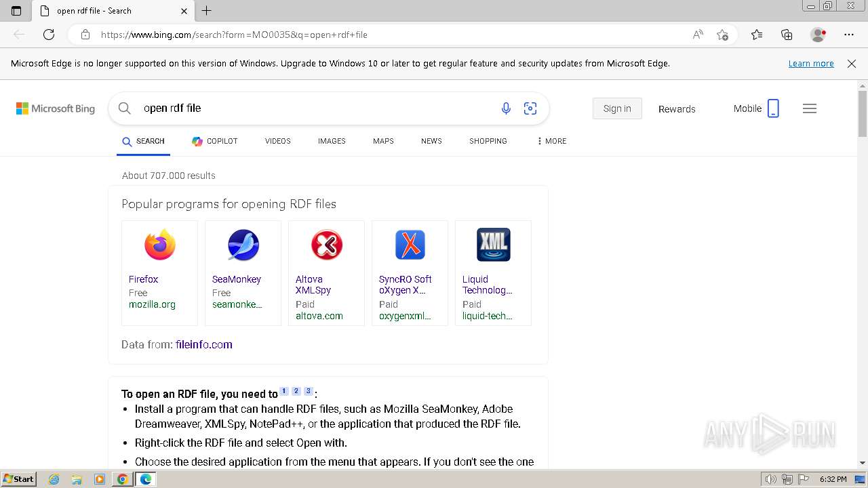Open citation reference 1
868x488 pixels.
click(x=284, y=391)
